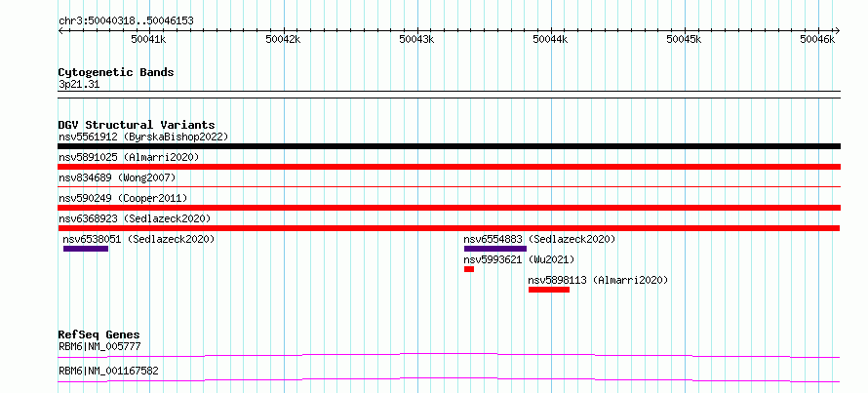Click the ruler's left arrowhead
Image resolution: width=868 pixels, height=393 pixels.
point(60,30)
